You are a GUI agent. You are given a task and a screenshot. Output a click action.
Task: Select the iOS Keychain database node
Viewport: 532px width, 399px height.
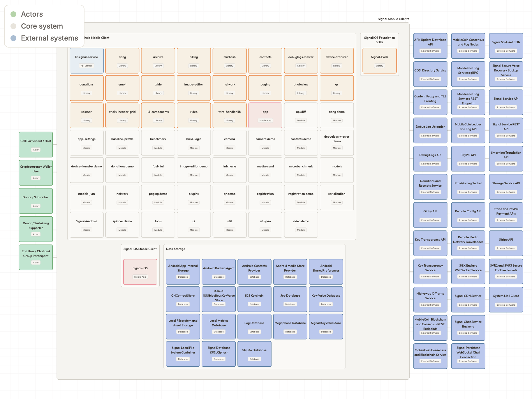click(254, 299)
